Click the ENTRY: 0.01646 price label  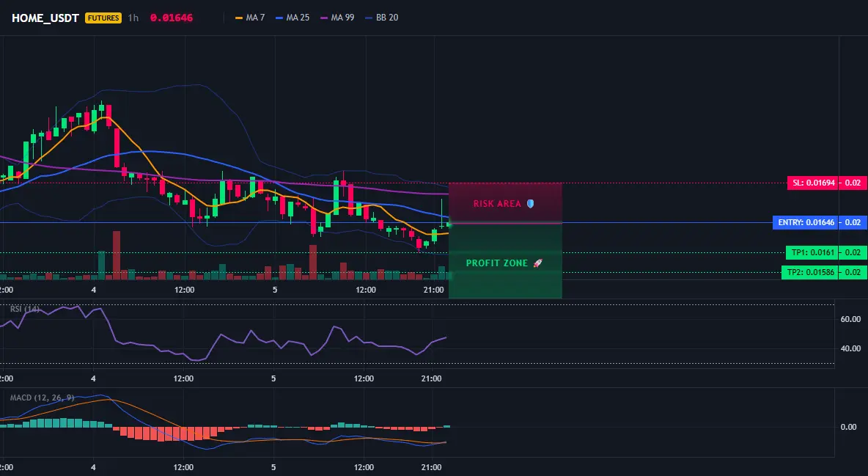coord(806,223)
